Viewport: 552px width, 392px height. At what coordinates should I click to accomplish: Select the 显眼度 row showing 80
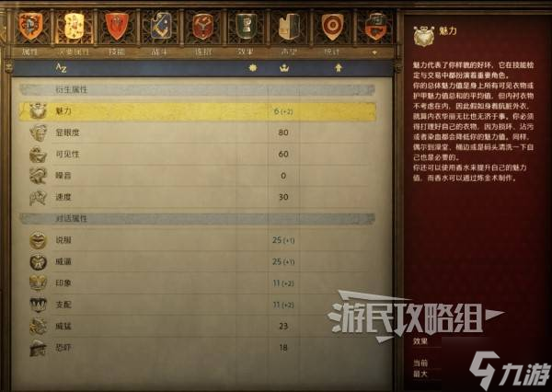[x=197, y=133]
